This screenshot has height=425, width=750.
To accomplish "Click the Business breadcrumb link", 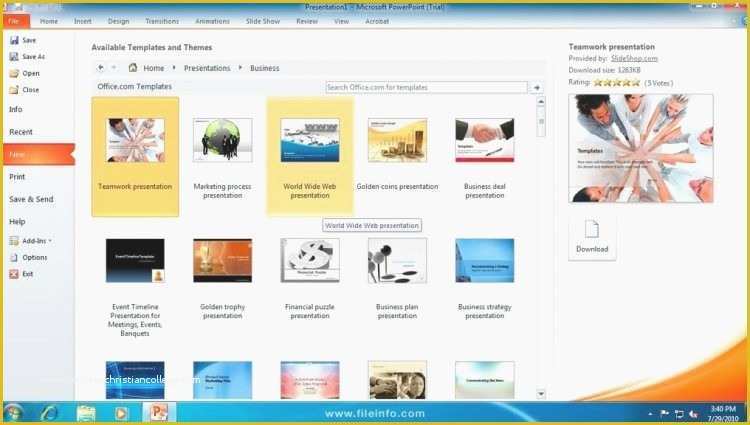I will pos(265,68).
